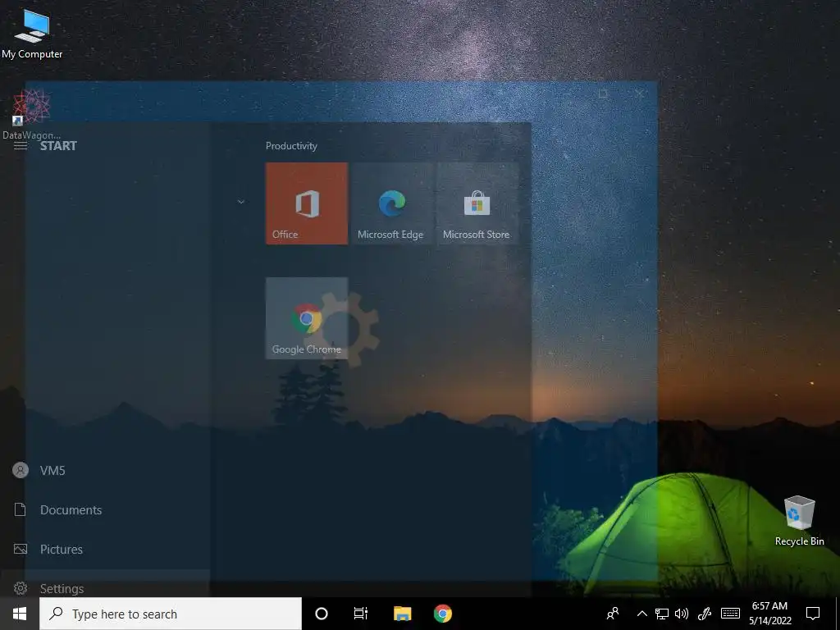Open the People icon in taskbar
This screenshot has width=840, height=630.
[x=613, y=614]
